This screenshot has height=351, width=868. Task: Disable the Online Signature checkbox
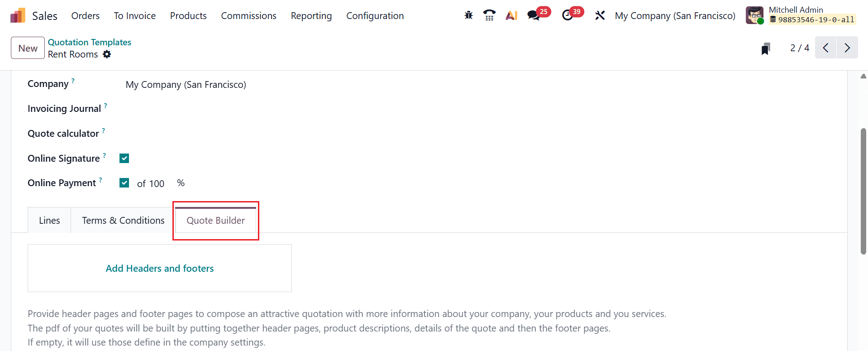point(124,158)
